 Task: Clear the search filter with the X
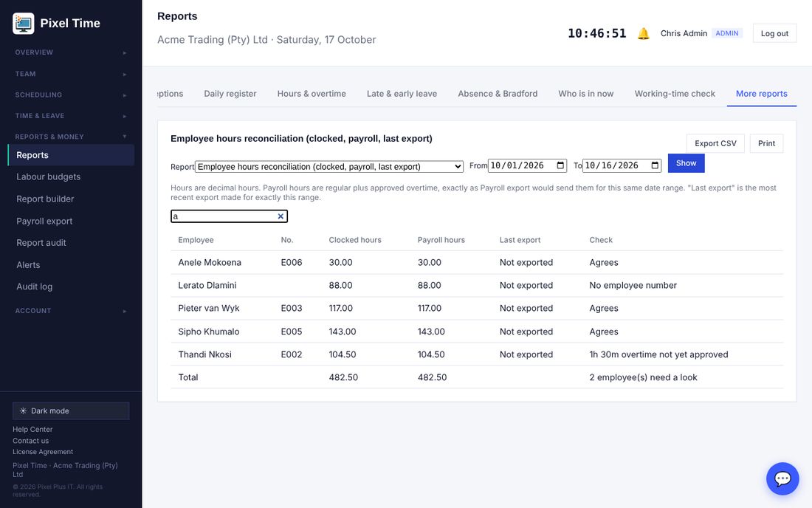click(281, 216)
